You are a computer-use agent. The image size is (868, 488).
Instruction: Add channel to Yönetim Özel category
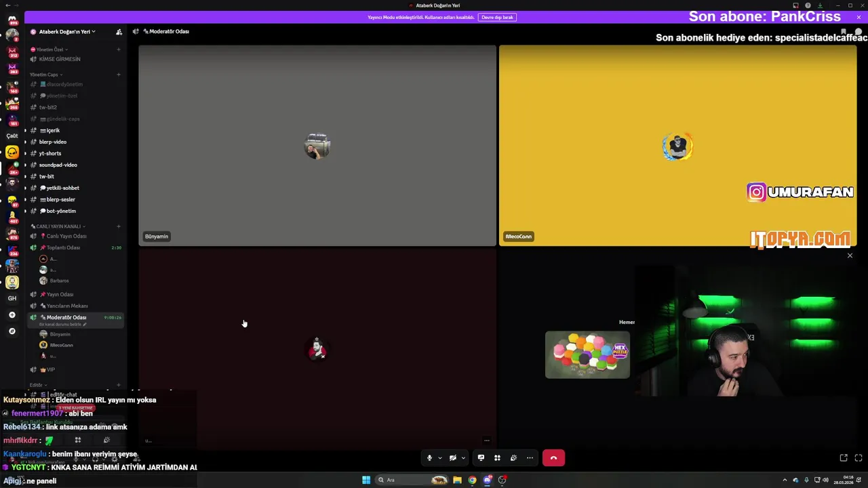coord(119,49)
